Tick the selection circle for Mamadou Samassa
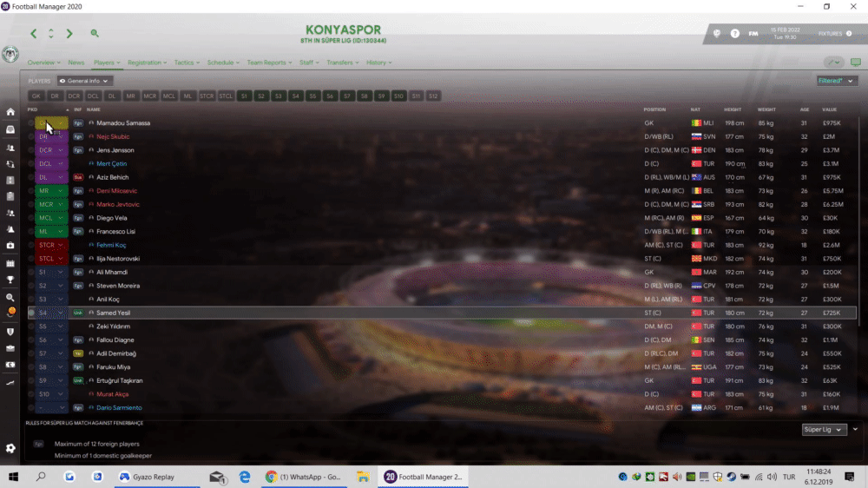The image size is (868, 488). click(31, 123)
